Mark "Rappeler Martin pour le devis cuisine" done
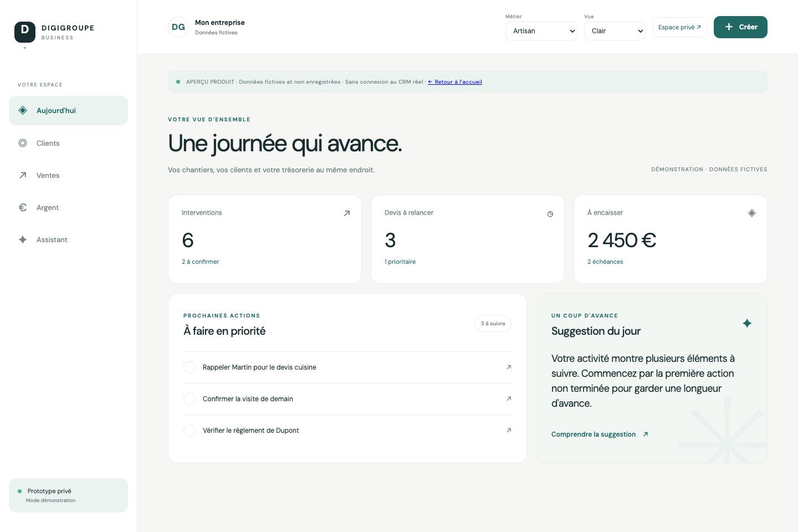The image size is (798, 532). pos(190,367)
